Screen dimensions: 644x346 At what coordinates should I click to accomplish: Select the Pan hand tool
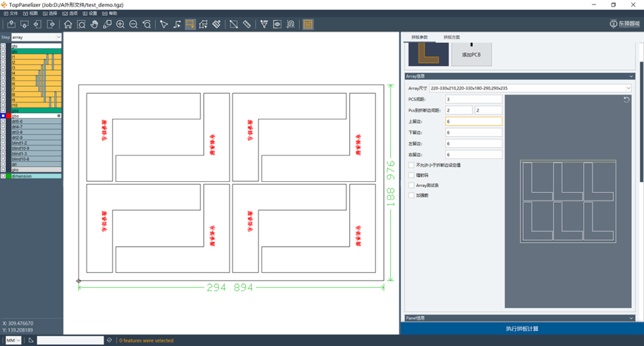[x=94, y=25]
